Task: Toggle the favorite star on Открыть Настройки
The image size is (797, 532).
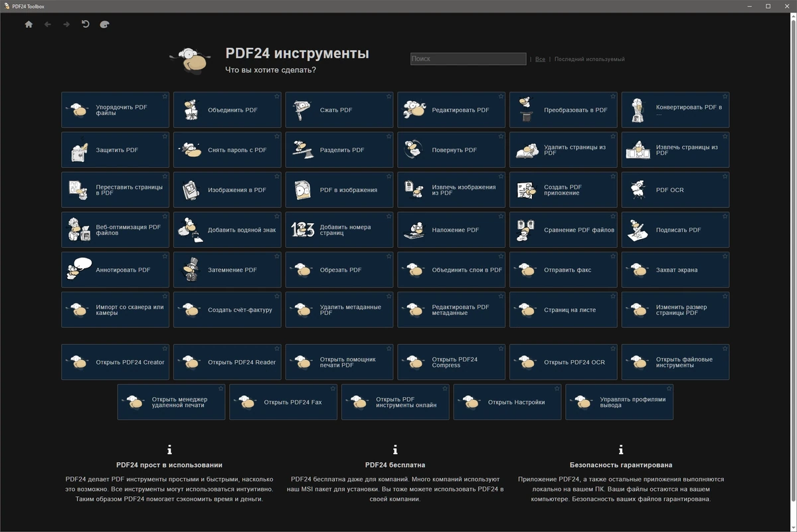Action: pyautogui.click(x=557, y=388)
